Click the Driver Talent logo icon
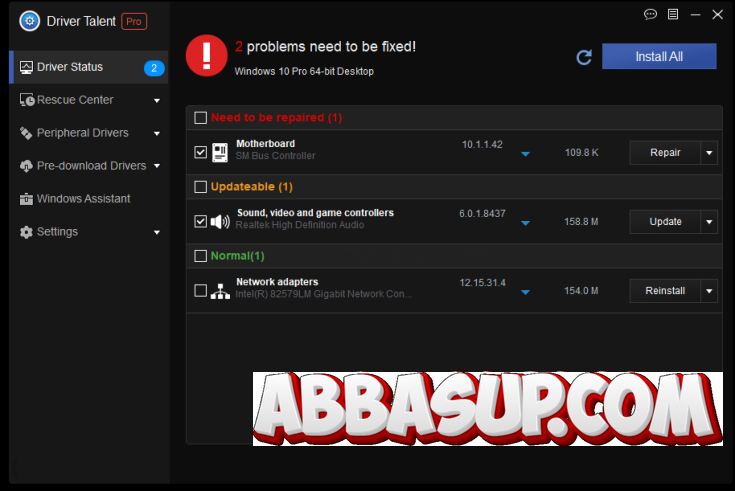Image resolution: width=735 pixels, height=491 pixels. pos(30,21)
